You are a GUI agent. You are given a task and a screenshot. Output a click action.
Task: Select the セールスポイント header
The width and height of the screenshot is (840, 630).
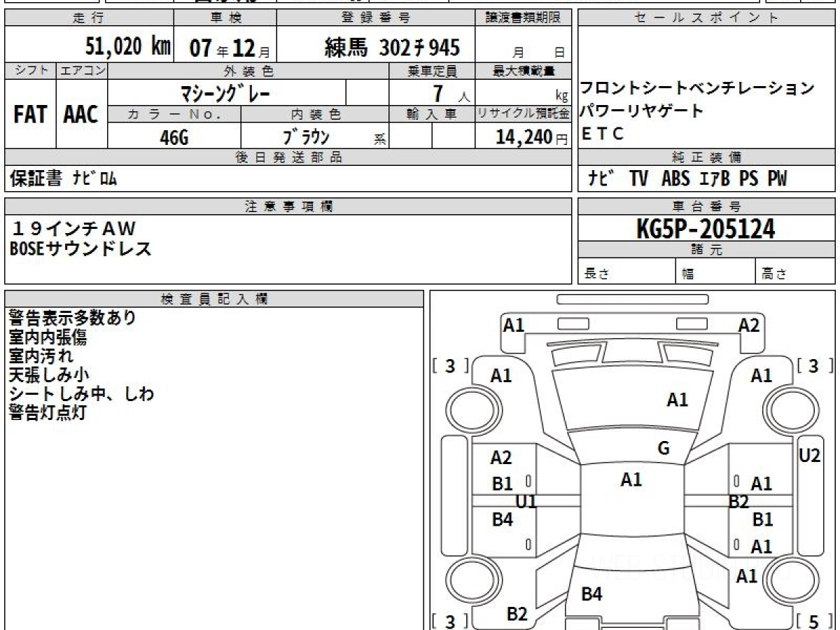tap(706, 17)
